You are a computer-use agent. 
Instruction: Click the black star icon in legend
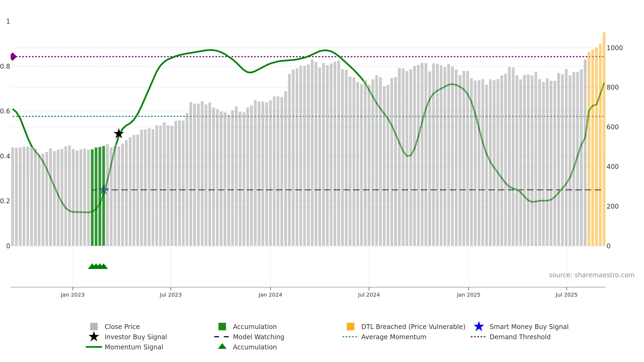point(94,337)
